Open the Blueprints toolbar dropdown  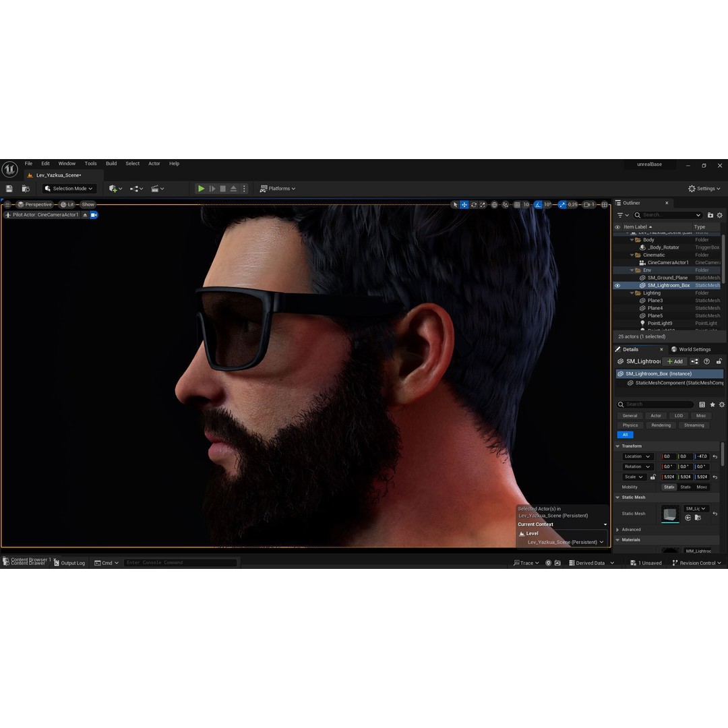(x=136, y=189)
